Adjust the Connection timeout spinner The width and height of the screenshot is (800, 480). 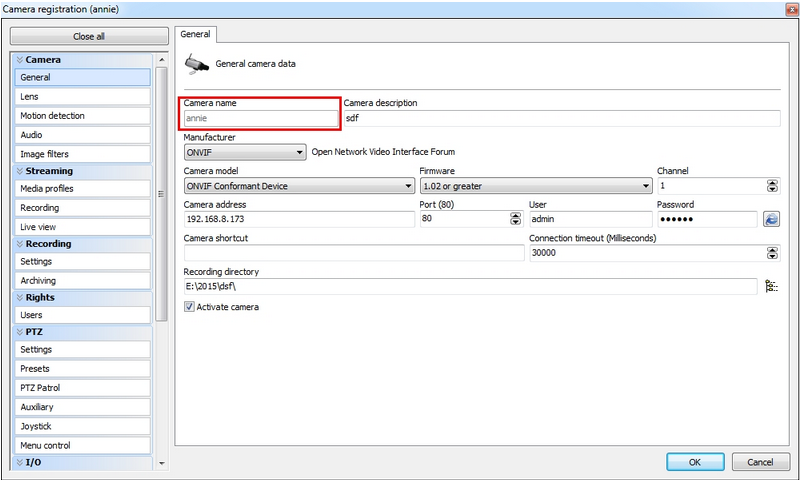[772, 252]
